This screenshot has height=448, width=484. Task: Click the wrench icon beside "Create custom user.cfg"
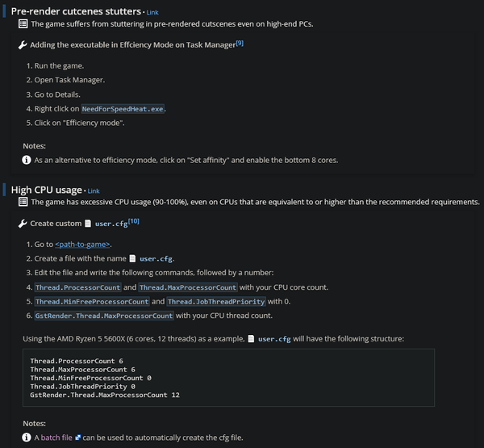pos(23,223)
